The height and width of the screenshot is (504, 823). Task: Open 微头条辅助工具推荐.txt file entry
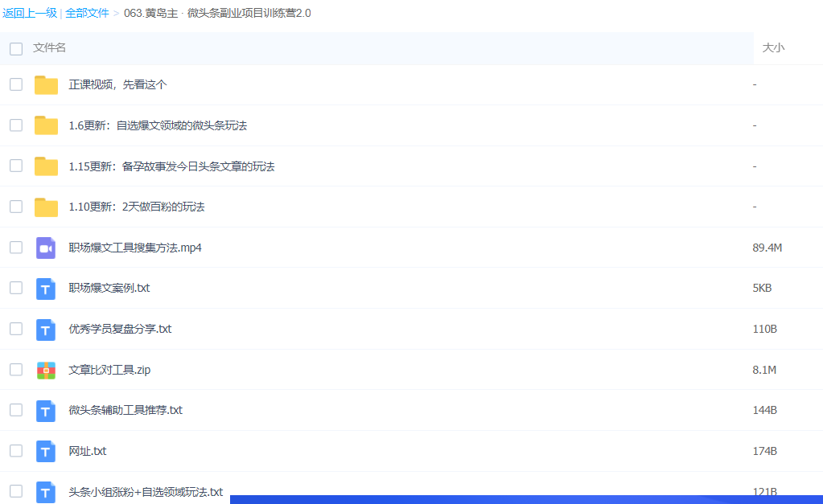pyautogui.click(x=125, y=410)
